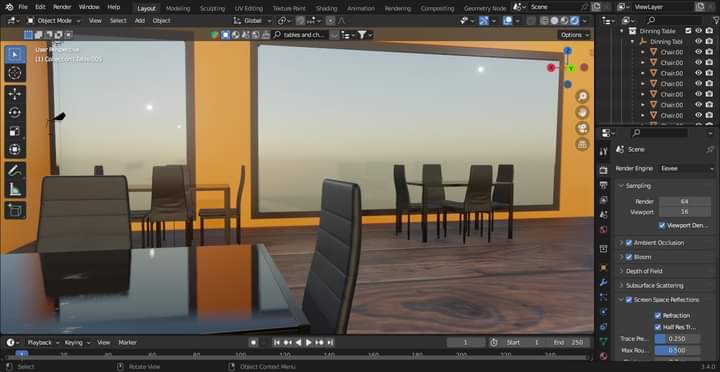Viewport: 720px width, 372px height.
Task: Switch to the Modeling workspace tab
Action: click(x=178, y=8)
